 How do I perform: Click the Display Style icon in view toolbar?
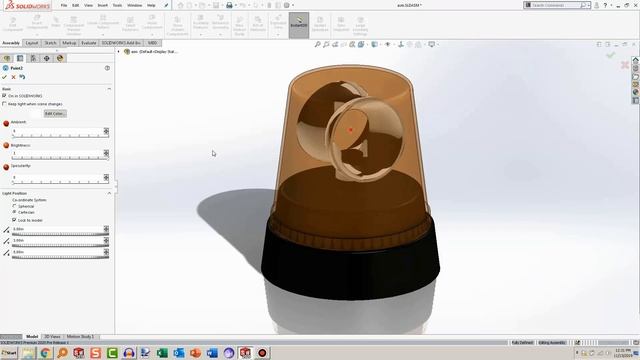(374, 44)
